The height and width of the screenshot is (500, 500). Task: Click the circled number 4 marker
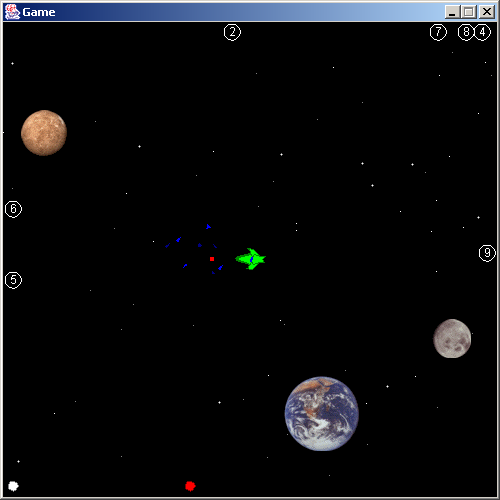(x=482, y=32)
